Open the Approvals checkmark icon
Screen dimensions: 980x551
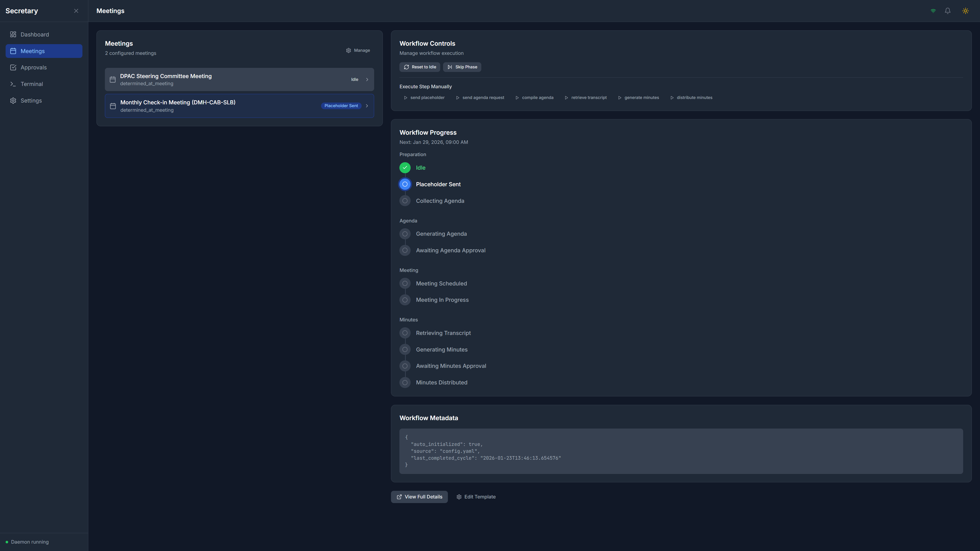click(x=13, y=67)
